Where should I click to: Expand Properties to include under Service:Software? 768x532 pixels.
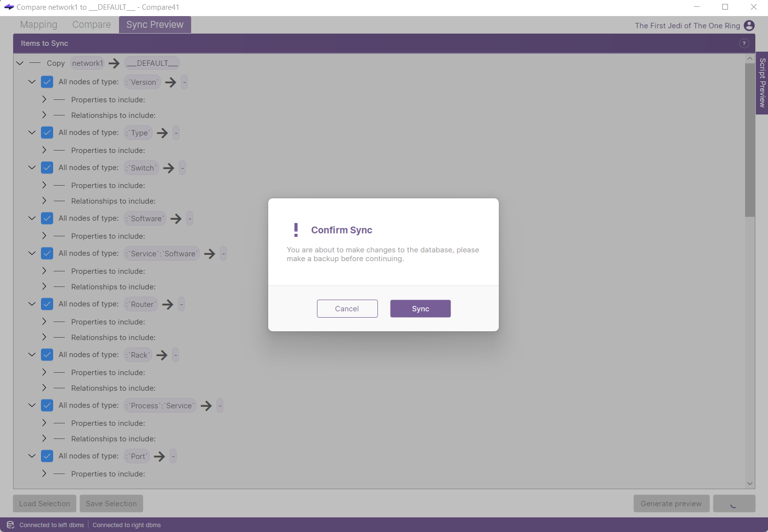[44, 271]
